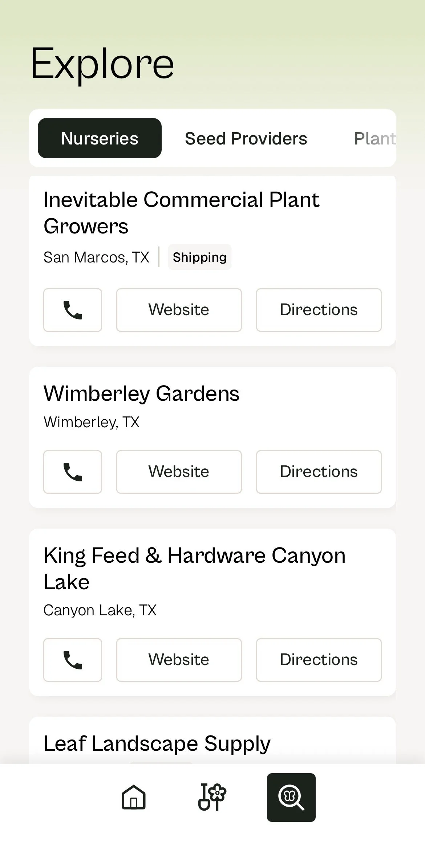Image resolution: width=425 pixels, height=868 pixels.
Task: Get Directions to King Feed & Hardware
Action: (319, 660)
